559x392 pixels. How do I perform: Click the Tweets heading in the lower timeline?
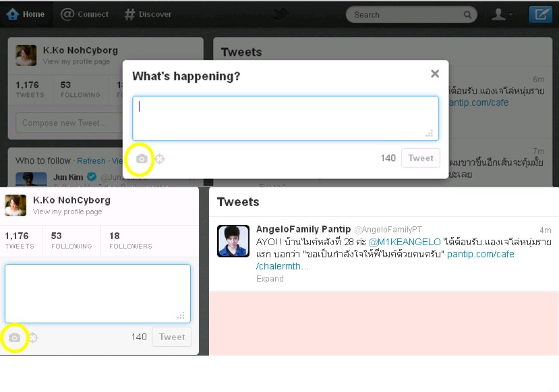pos(238,202)
